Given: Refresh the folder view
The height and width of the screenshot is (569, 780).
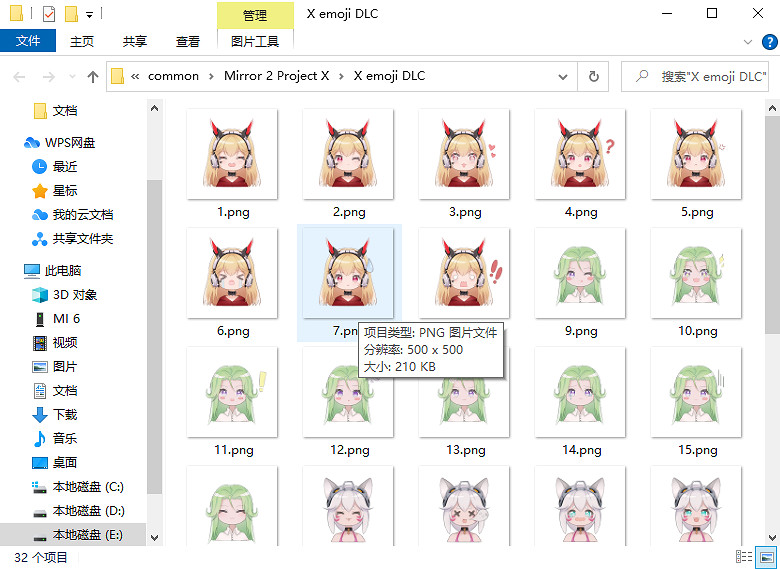Looking at the screenshot, I should pyautogui.click(x=593, y=77).
